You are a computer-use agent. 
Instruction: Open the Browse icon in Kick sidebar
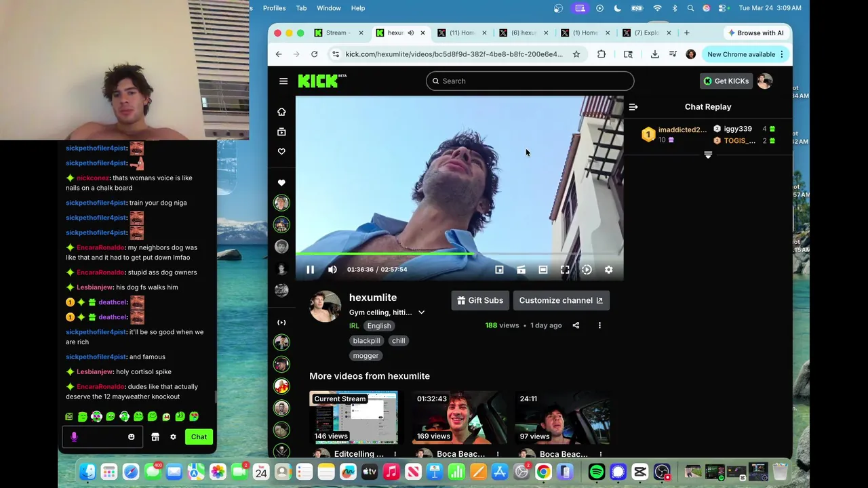point(281,132)
